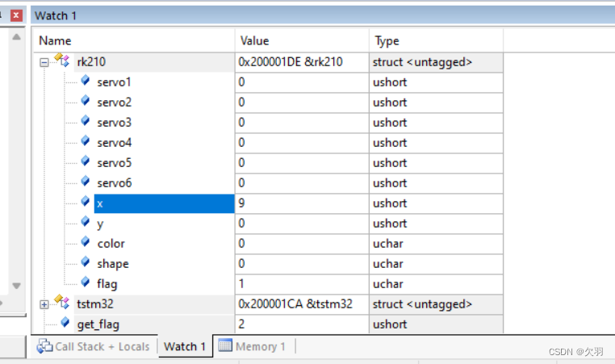Click the servo2 member icon
This screenshot has width=615, height=364.
[x=86, y=101]
